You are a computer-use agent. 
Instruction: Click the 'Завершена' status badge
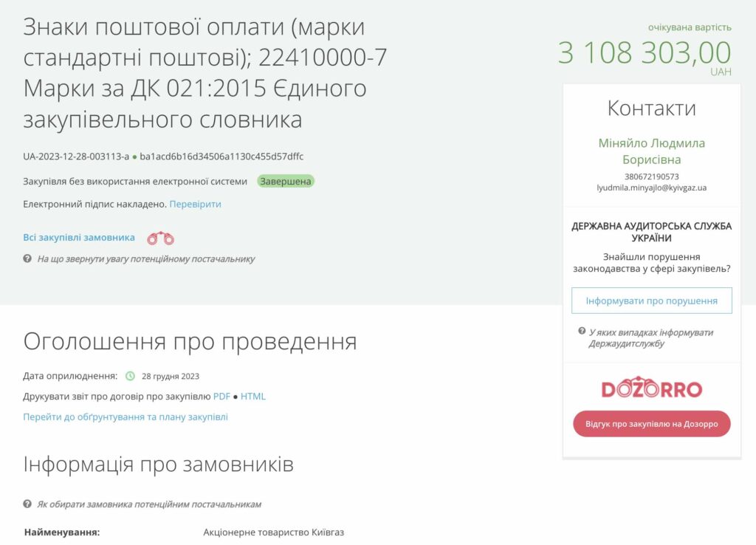tap(286, 181)
